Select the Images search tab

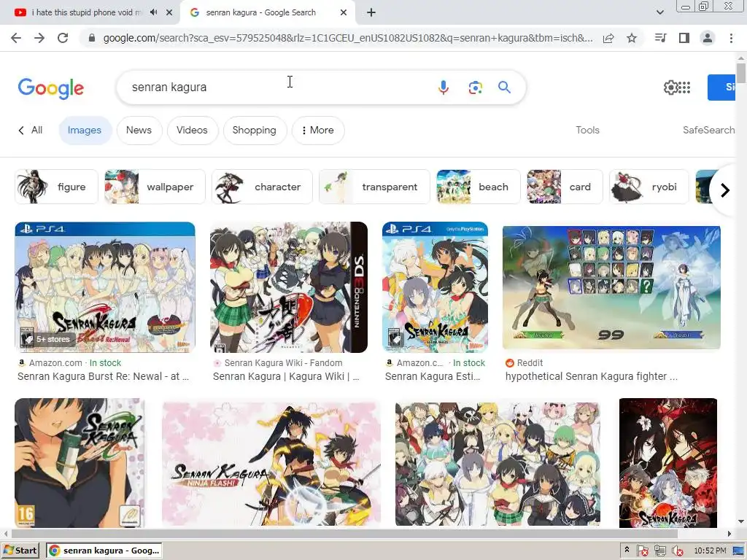point(85,130)
